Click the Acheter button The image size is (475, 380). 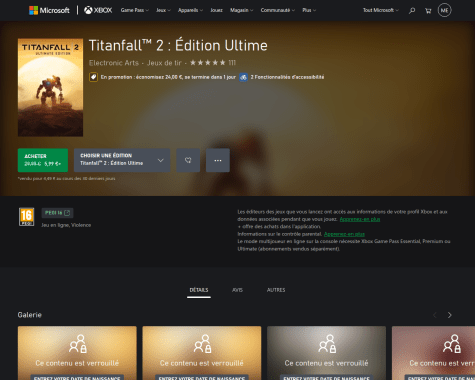pos(43,160)
